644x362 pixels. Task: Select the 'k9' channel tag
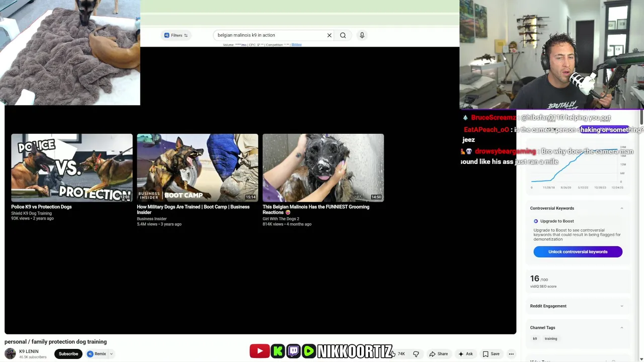tap(535, 339)
